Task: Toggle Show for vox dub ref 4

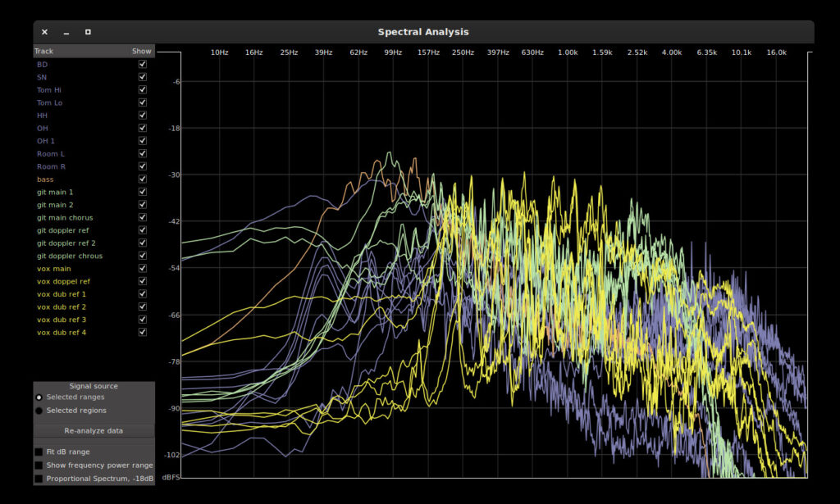Action: click(x=143, y=332)
